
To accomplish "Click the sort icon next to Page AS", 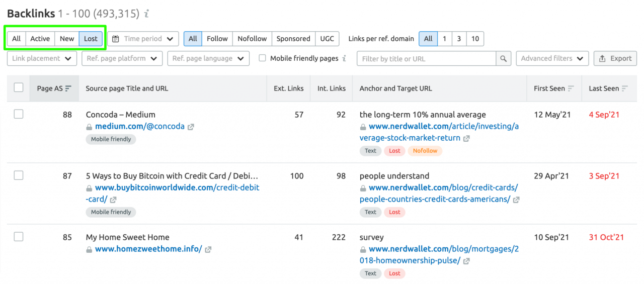I will (68, 88).
